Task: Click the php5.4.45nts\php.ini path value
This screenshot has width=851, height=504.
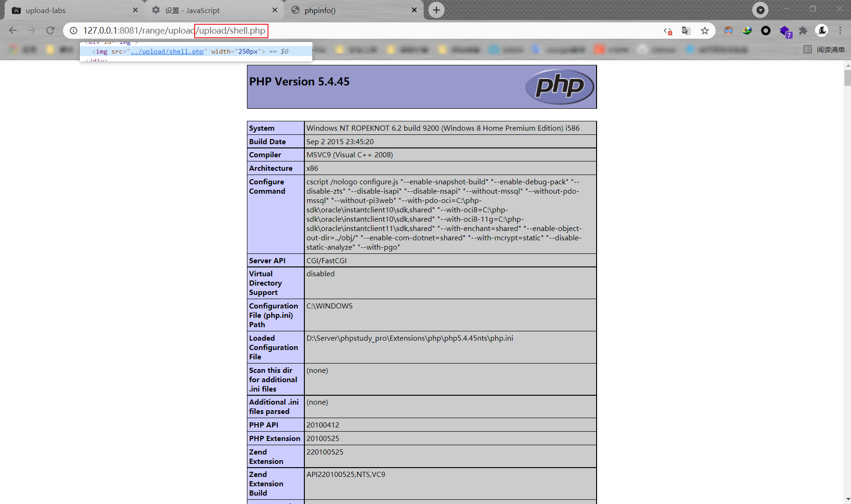Action: pos(410,338)
